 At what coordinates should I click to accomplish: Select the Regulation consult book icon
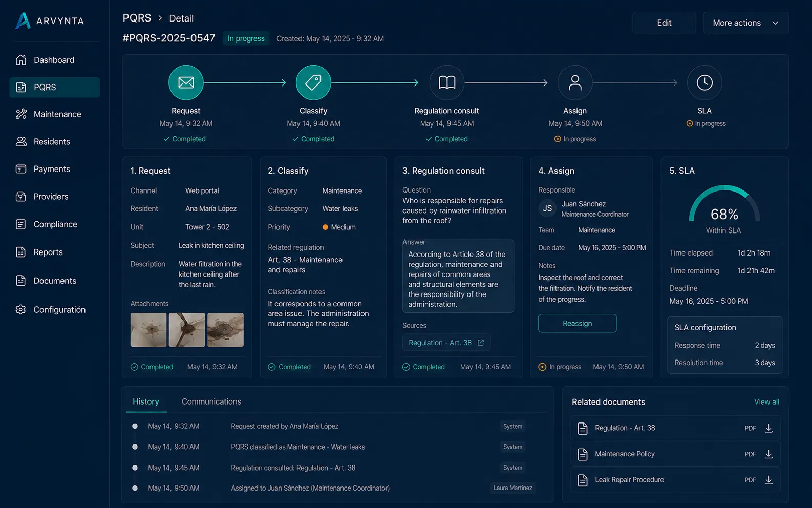pyautogui.click(x=447, y=82)
